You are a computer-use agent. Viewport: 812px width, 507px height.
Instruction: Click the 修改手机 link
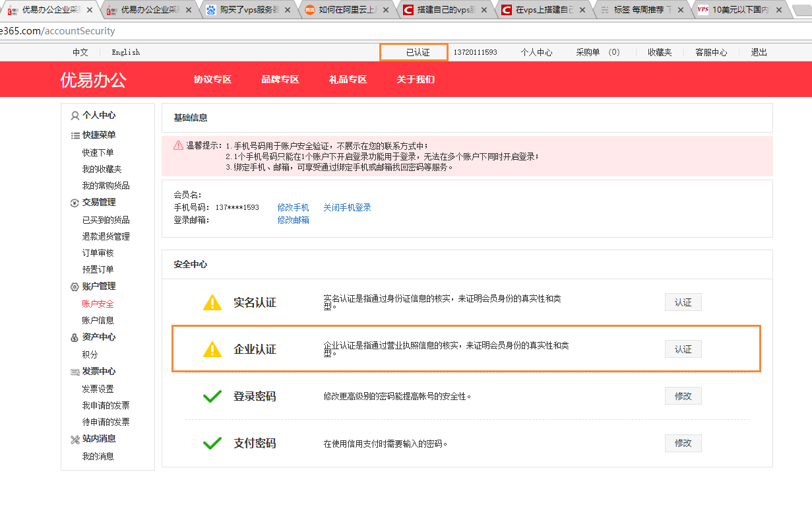[x=293, y=207]
